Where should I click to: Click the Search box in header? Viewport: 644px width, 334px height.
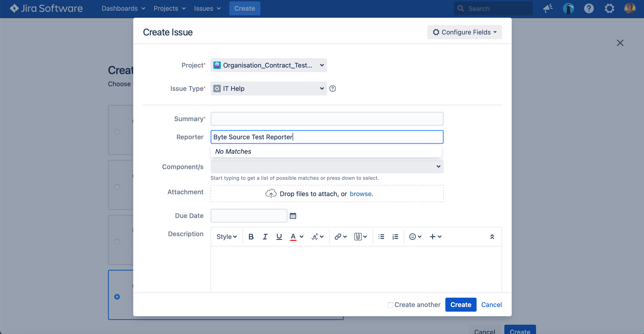point(493,8)
